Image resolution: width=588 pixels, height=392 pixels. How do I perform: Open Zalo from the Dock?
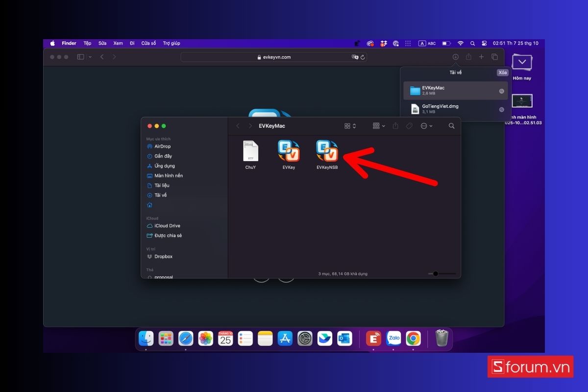tap(393, 339)
